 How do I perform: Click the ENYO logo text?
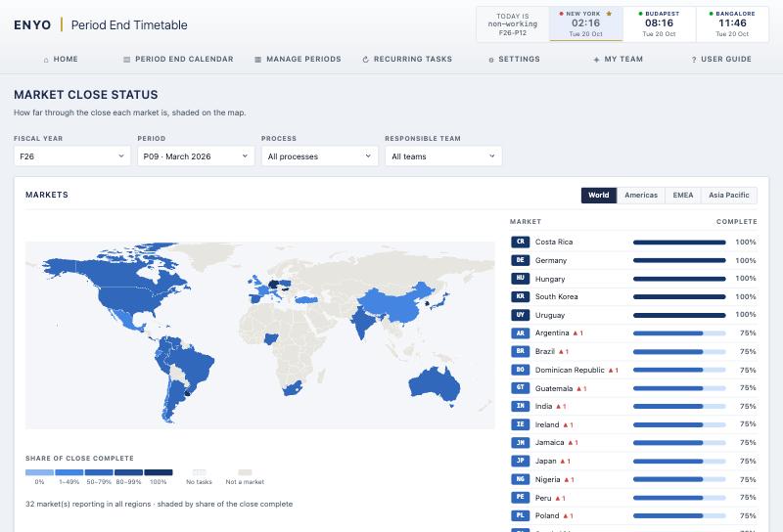[x=32, y=25]
